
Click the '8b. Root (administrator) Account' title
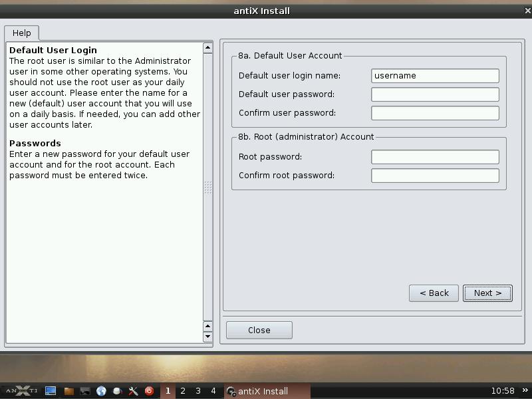click(306, 137)
